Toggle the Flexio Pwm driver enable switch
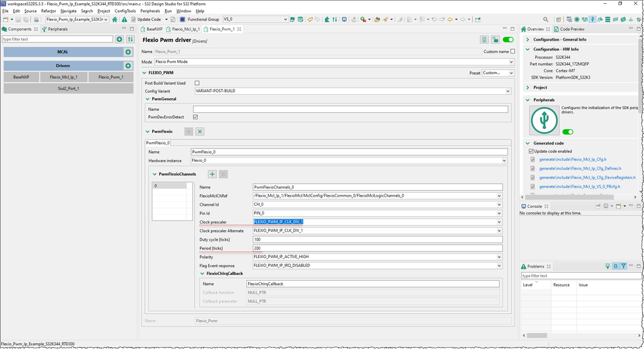This screenshot has width=644, height=349. click(508, 39)
